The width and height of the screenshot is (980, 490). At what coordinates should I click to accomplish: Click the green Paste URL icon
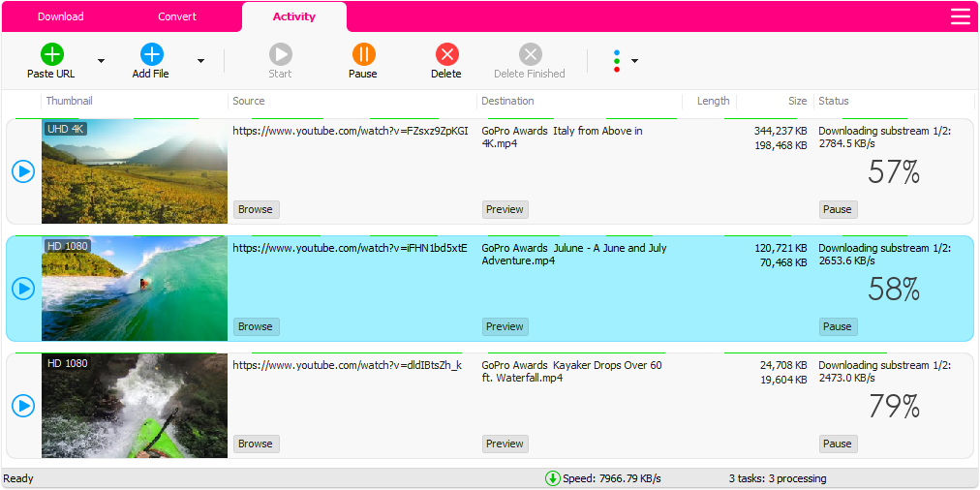coord(51,54)
